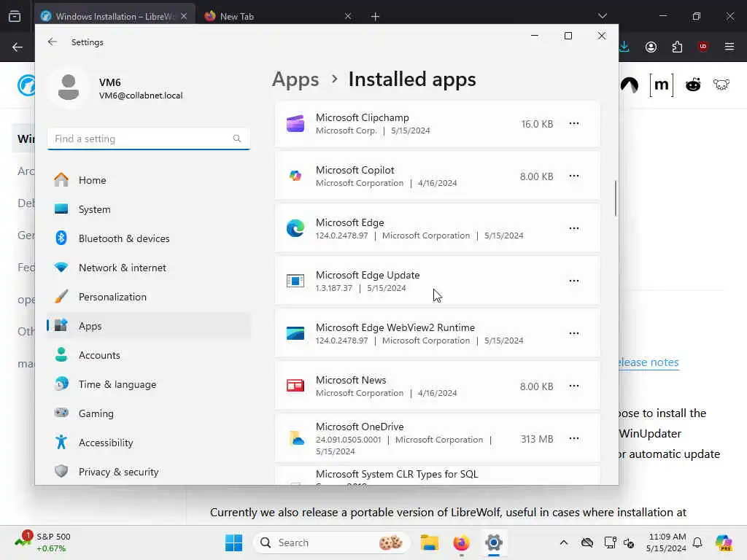Close the Windows Installation browser tab

[184, 16]
